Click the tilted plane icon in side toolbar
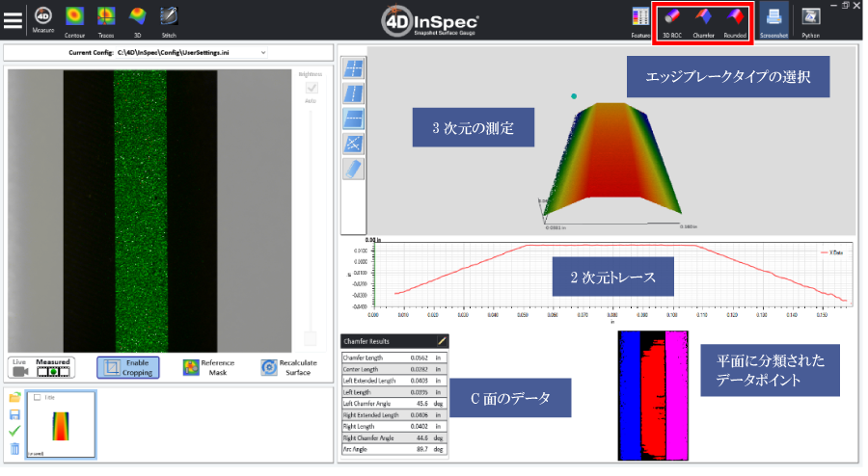The height and width of the screenshot is (476, 868). 353,169
